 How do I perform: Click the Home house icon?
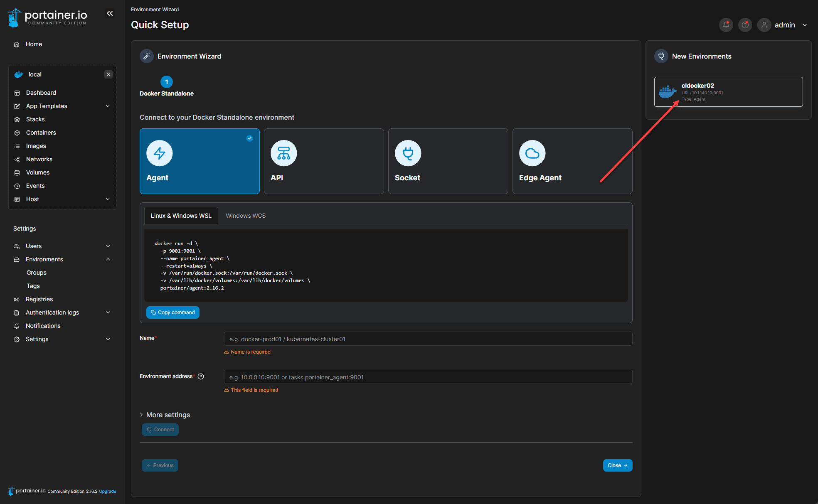click(x=17, y=44)
